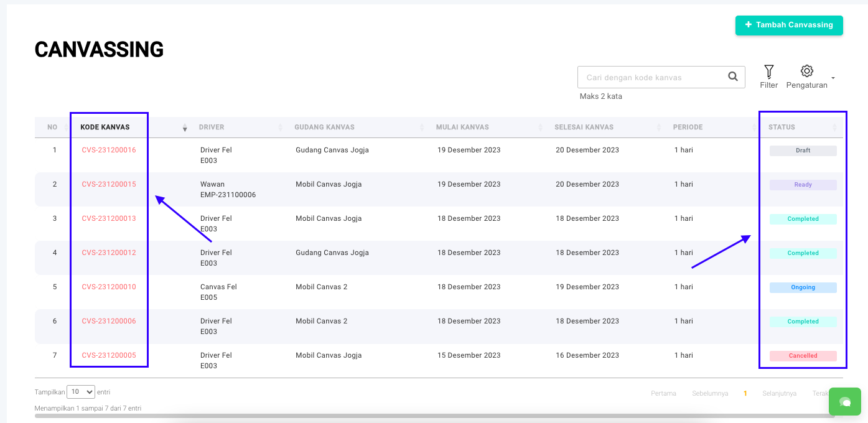Sort by Driver column arrows
The height and width of the screenshot is (423, 868).
point(281,128)
